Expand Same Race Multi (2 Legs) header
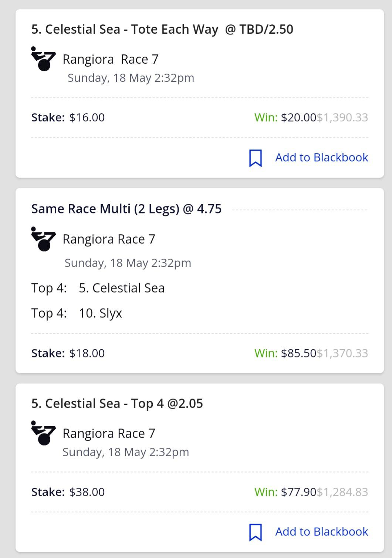392x558 pixels. coord(126,209)
